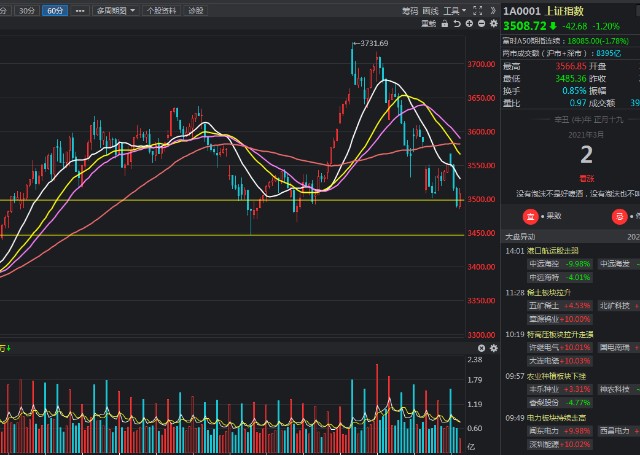The width and height of the screenshot is (640, 455).
Task: Open the 诊股 tab
Action: click(x=197, y=10)
